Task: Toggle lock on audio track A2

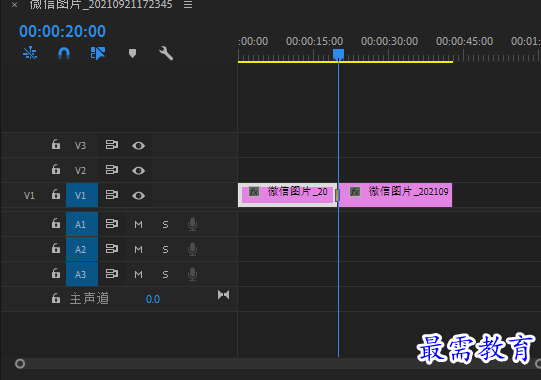Action: (x=56, y=249)
